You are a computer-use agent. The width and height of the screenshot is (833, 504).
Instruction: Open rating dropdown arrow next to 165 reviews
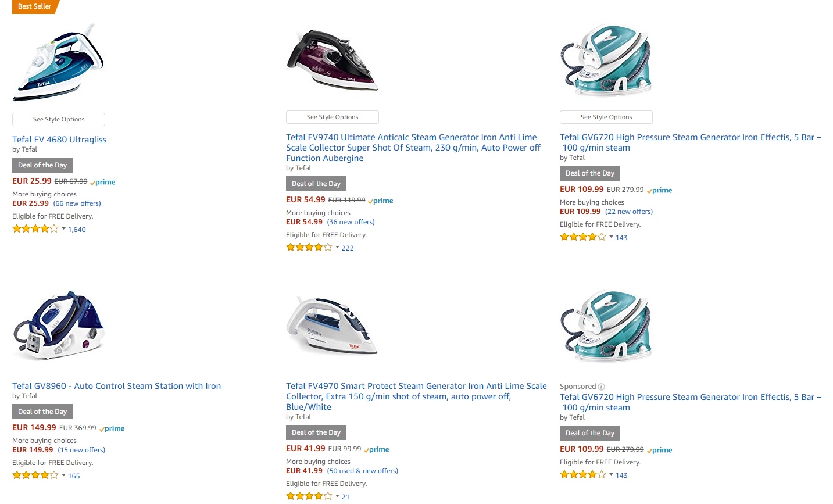pos(63,476)
